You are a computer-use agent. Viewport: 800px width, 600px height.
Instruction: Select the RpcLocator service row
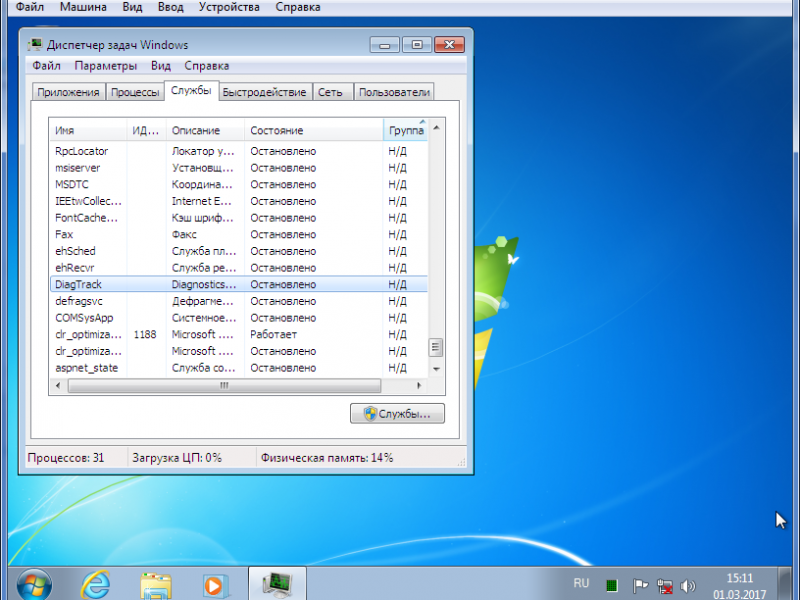coord(239,151)
